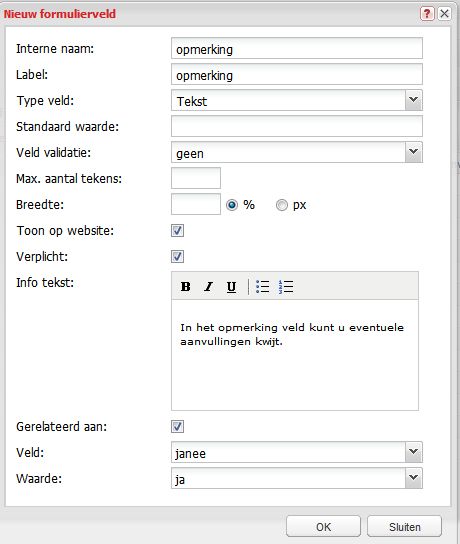Open the Veld dropdown showing janee
Image resolution: width=460 pixels, height=544 pixels.
pos(297,452)
